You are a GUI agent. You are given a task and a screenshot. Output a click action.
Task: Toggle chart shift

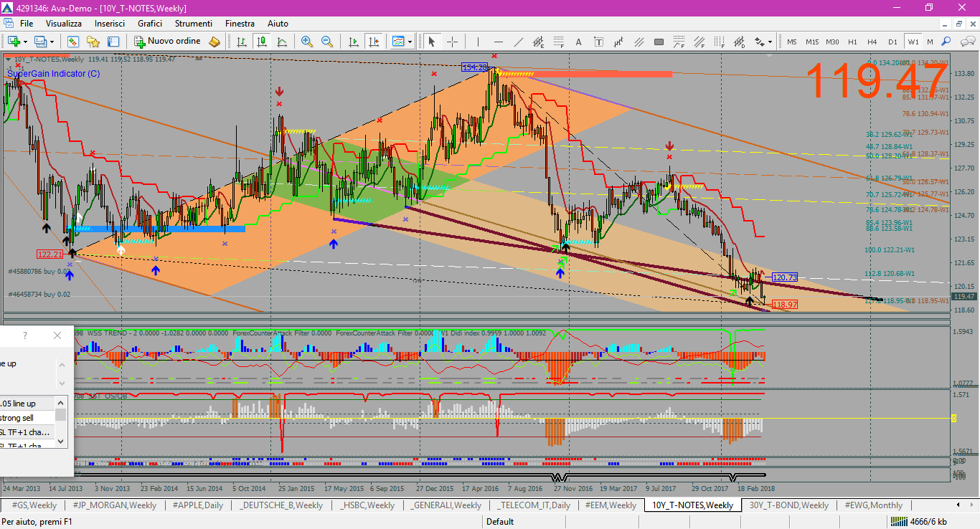[x=373, y=42]
